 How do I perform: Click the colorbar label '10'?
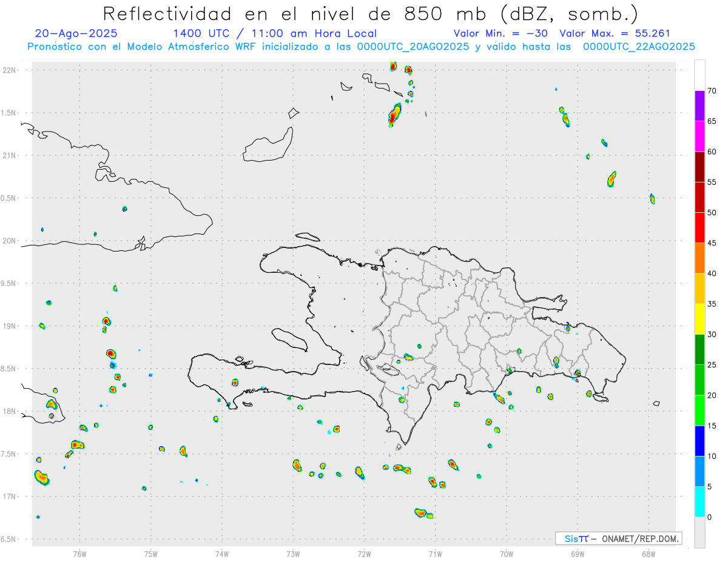712,456
